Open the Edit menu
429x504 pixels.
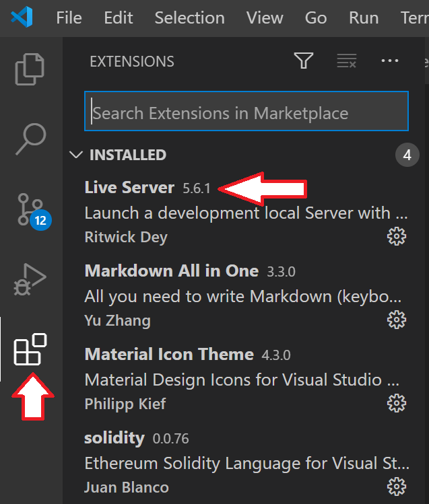(x=119, y=17)
